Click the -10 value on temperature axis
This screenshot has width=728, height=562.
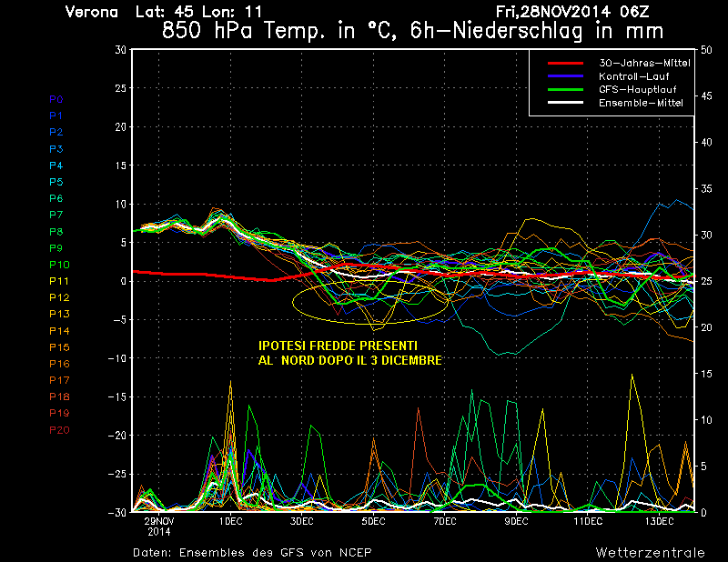[x=117, y=358]
